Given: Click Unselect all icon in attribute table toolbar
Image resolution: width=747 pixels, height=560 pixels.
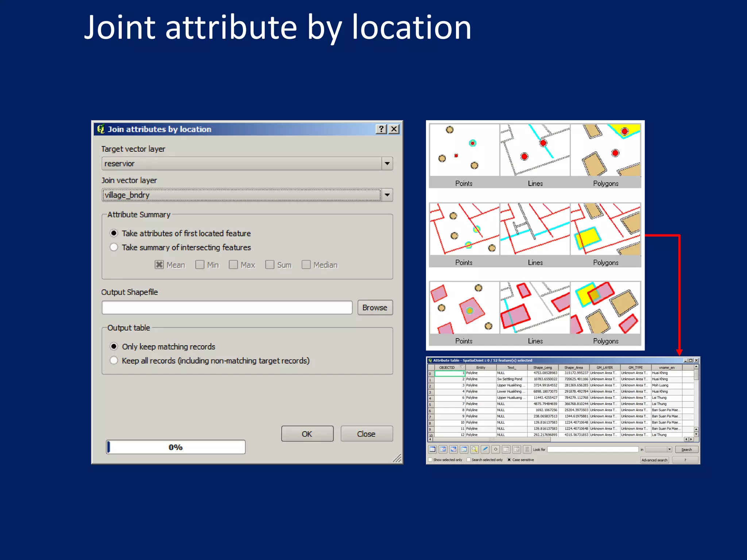Looking at the screenshot, I should pos(432,449).
